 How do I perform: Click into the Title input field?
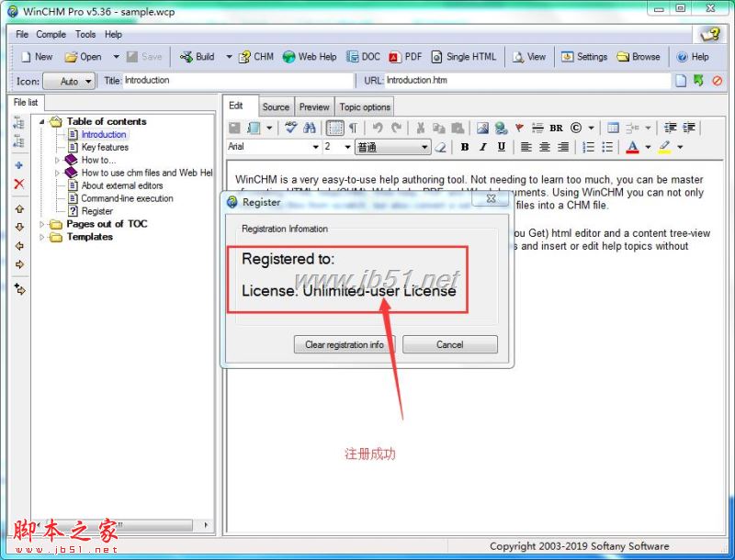[x=238, y=81]
